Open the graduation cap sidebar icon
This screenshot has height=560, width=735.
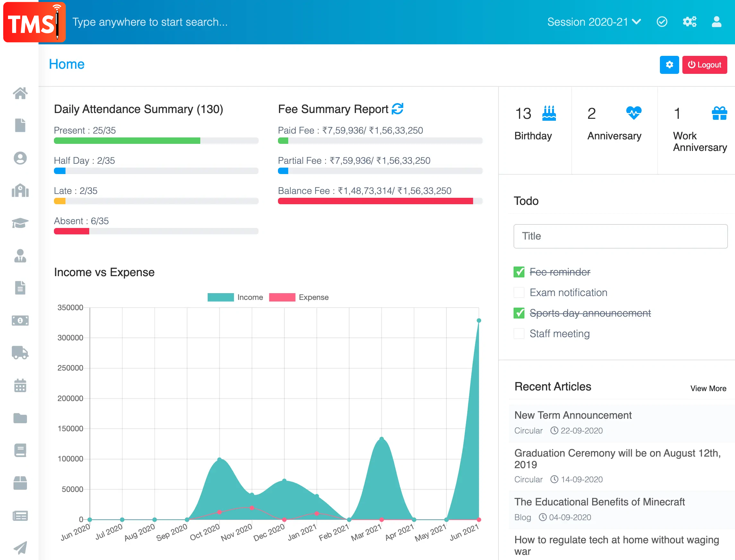tap(20, 223)
